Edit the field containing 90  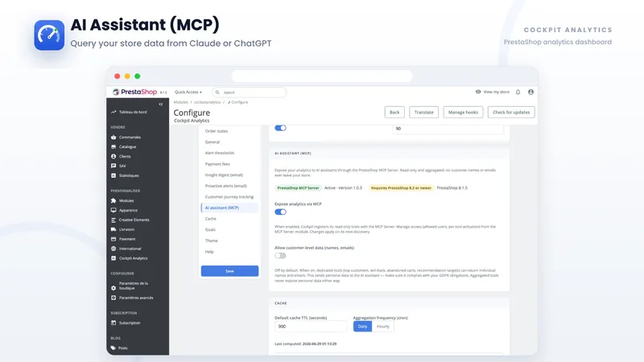point(448,129)
